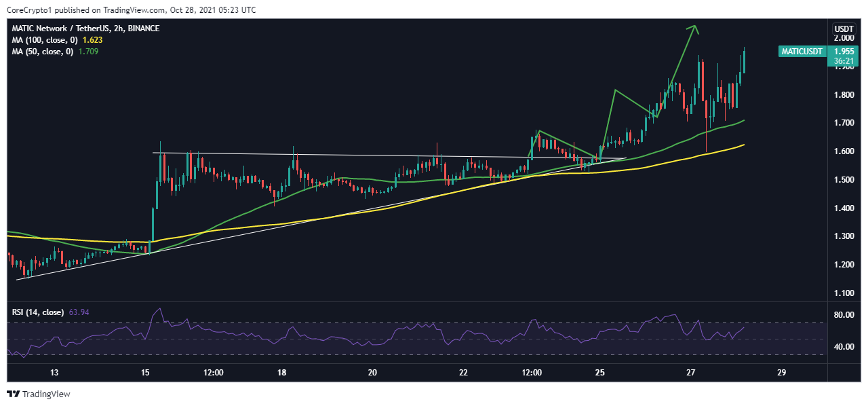Screen dimensions: 868x406
Task: Click the date label 22 on time axis
Action: (x=463, y=373)
